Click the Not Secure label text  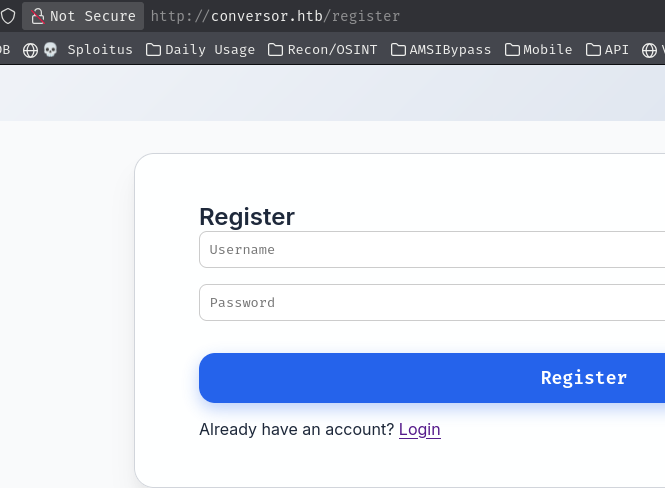point(92,16)
